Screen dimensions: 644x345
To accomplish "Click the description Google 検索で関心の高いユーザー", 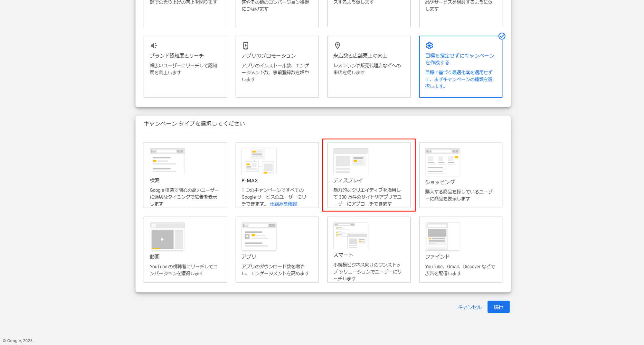I will 184,197.
